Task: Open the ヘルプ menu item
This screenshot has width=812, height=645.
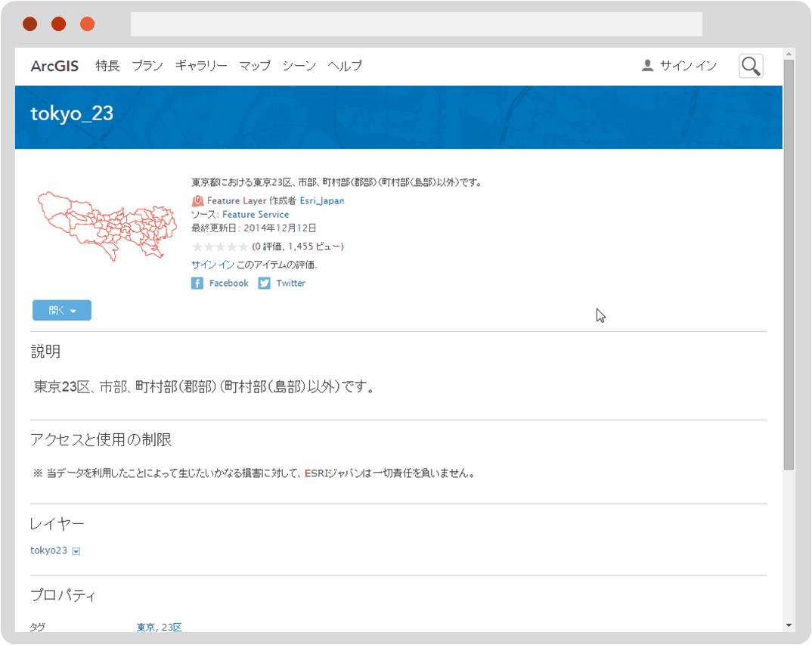Action: click(x=344, y=66)
